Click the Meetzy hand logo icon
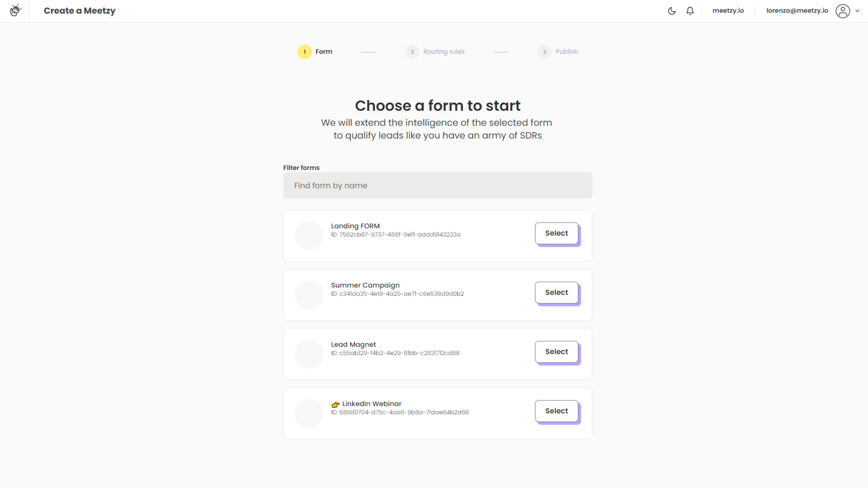The image size is (868, 488). pyautogui.click(x=15, y=10)
